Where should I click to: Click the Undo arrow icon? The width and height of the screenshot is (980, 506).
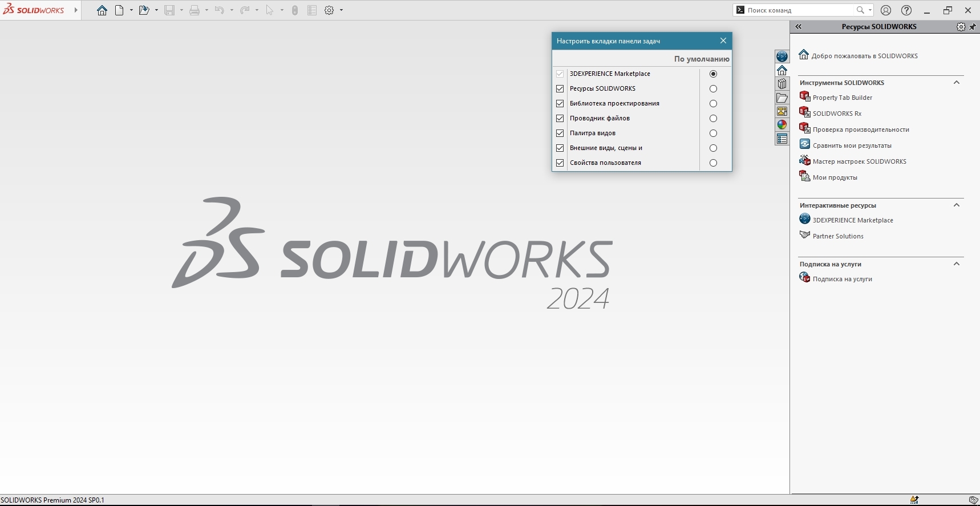tap(220, 10)
